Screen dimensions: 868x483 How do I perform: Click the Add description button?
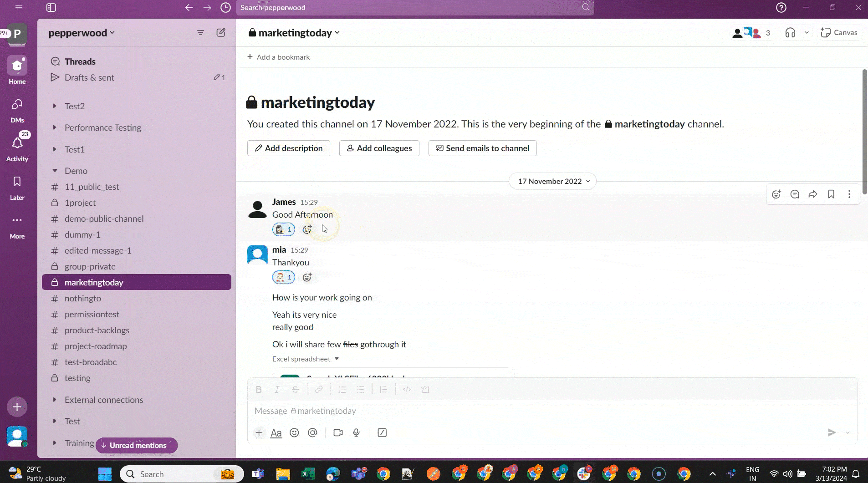pos(288,148)
